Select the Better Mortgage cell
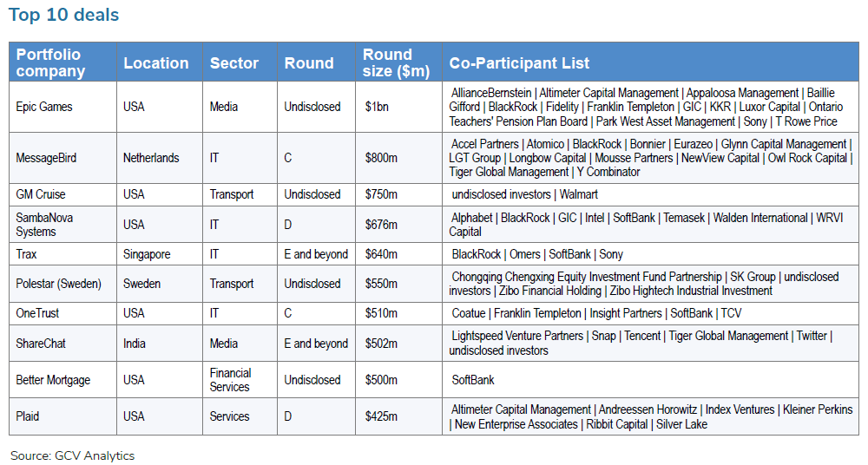 pos(53,380)
